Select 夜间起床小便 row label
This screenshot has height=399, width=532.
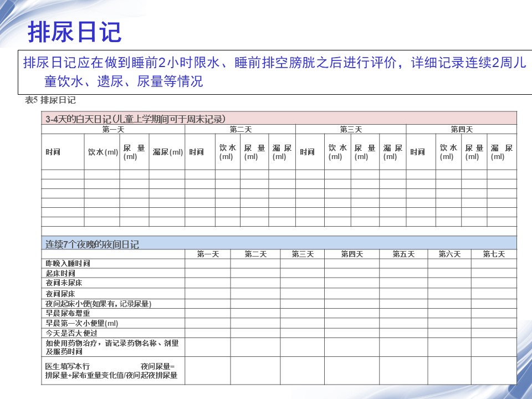[98, 304]
